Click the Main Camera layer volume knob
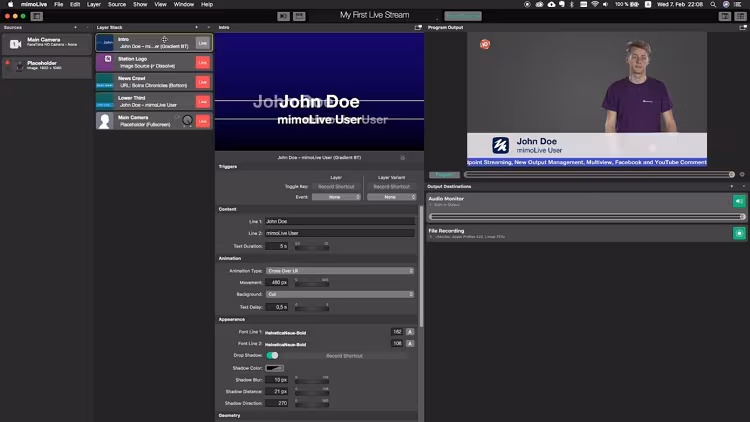The width and height of the screenshot is (750, 422). point(187,120)
